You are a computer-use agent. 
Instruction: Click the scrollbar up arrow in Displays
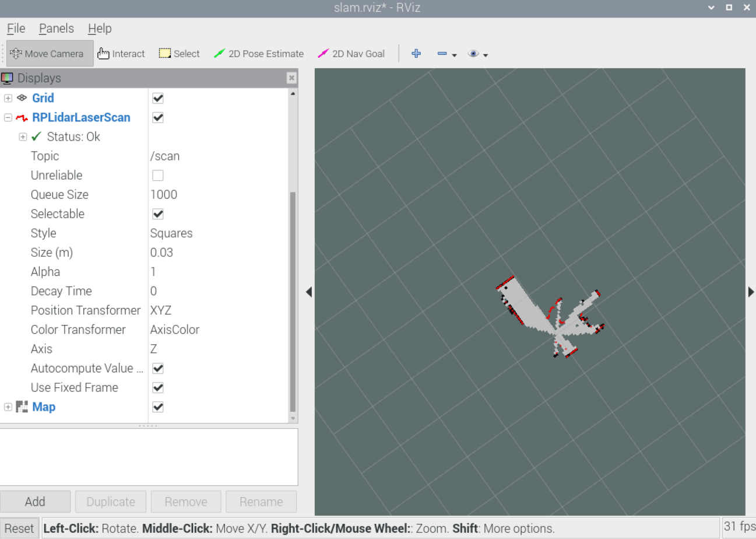[293, 93]
